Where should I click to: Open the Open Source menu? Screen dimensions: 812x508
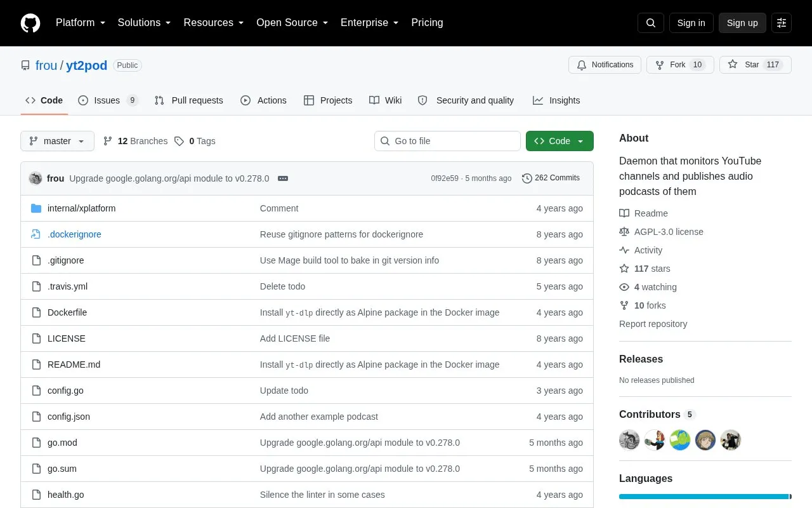coord(292,23)
